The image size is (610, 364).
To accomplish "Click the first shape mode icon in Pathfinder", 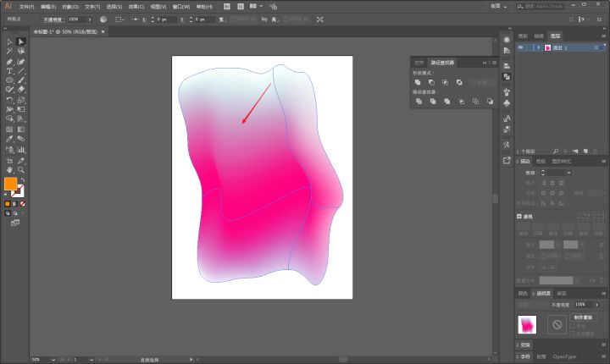I will 418,82.
